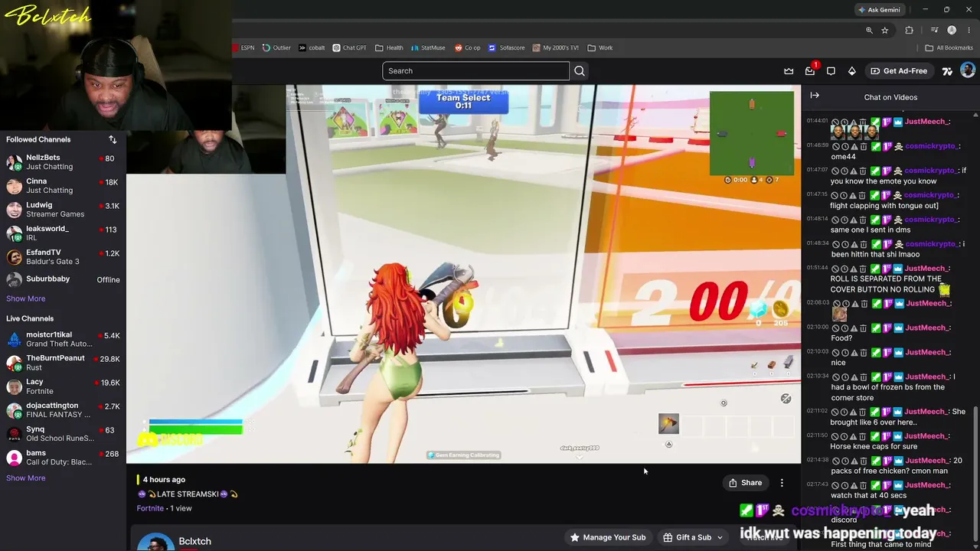The image size is (980, 551).
Task: Show more followed channels
Action: coord(26,298)
